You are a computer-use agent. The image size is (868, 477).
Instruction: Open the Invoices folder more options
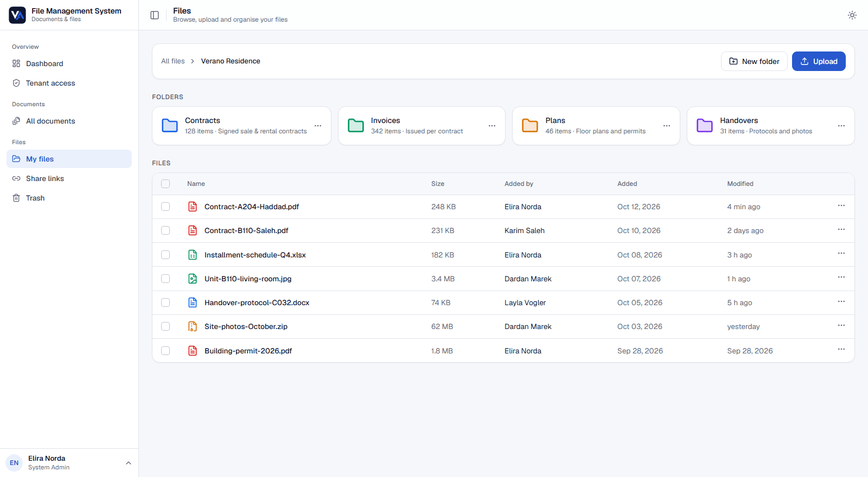(492, 126)
